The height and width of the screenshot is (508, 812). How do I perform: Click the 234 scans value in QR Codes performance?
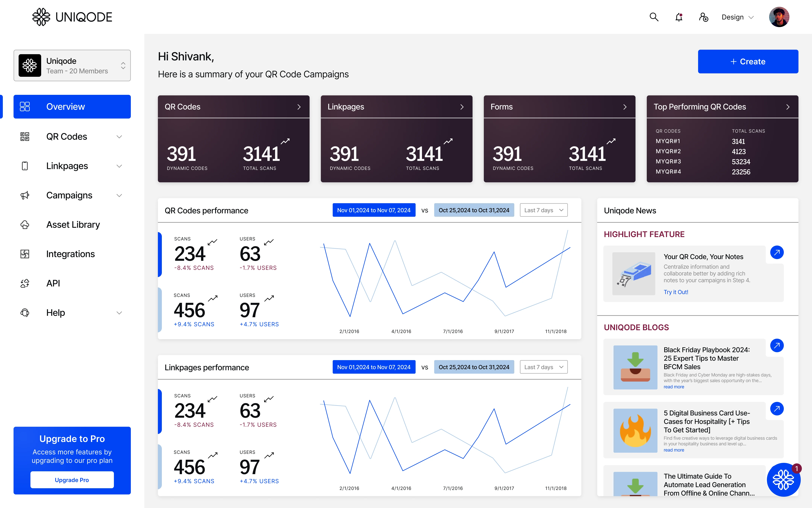[190, 254]
